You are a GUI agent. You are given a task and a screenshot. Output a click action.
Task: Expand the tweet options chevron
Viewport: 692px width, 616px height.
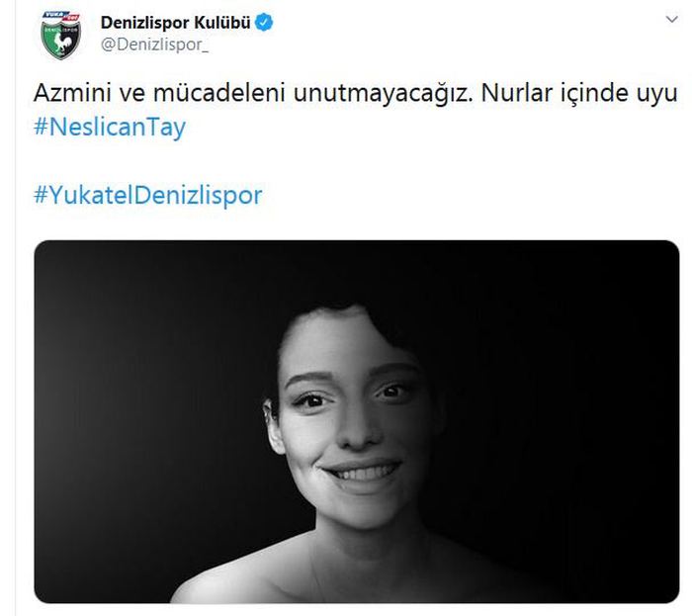[x=671, y=19]
